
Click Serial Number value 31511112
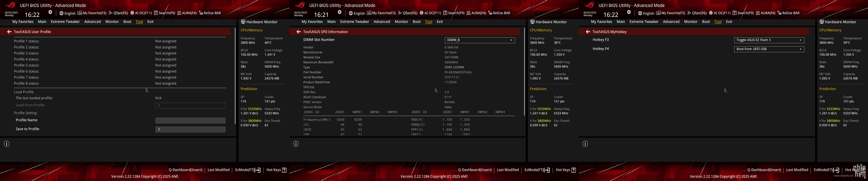(451, 77)
